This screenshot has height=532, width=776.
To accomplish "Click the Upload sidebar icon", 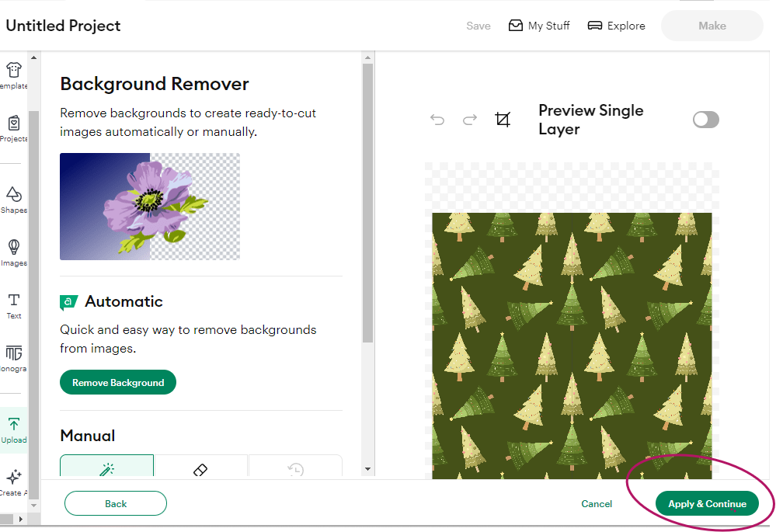I will point(13,429).
